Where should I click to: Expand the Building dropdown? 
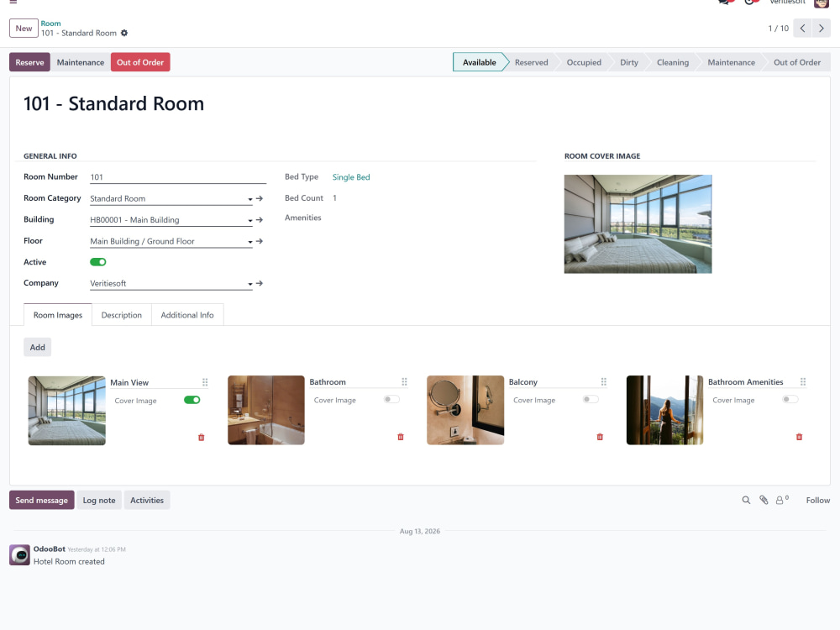tap(250, 221)
